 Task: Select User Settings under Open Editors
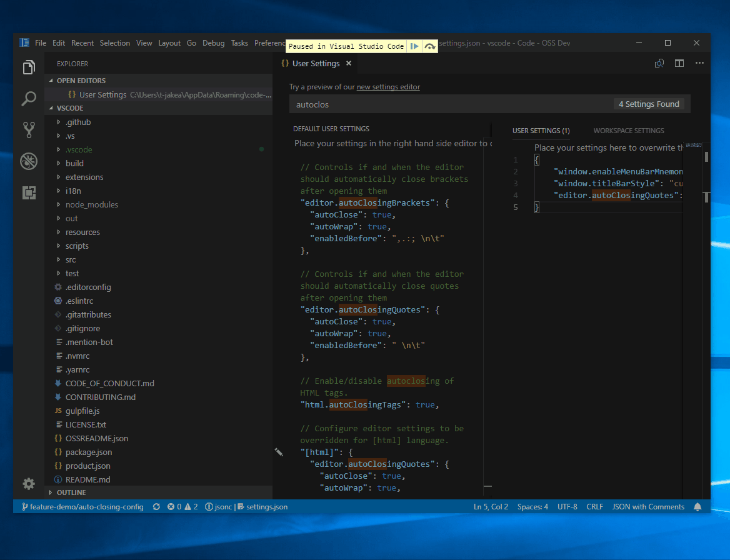[158, 94]
